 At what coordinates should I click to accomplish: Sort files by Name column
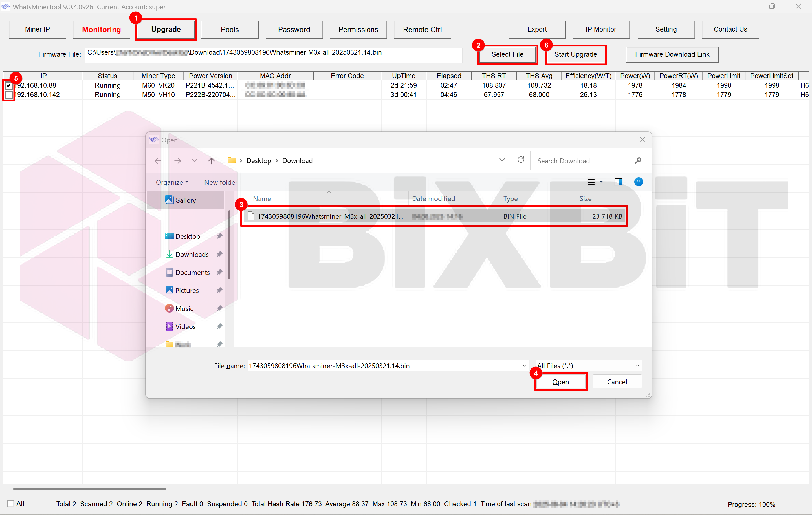[x=262, y=199]
